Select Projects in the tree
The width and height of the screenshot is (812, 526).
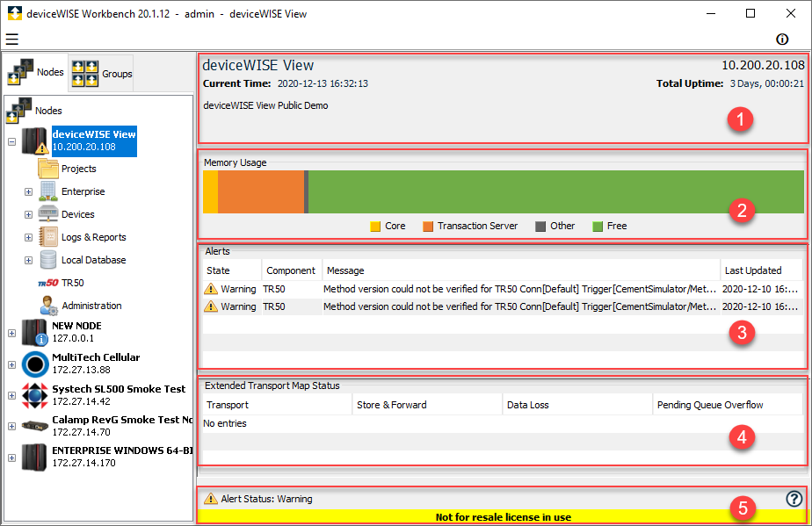[79, 169]
